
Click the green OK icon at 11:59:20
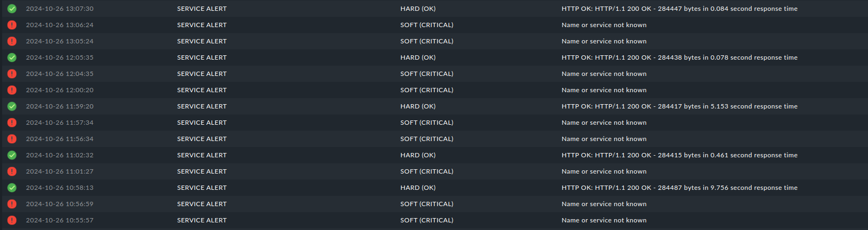12,106
